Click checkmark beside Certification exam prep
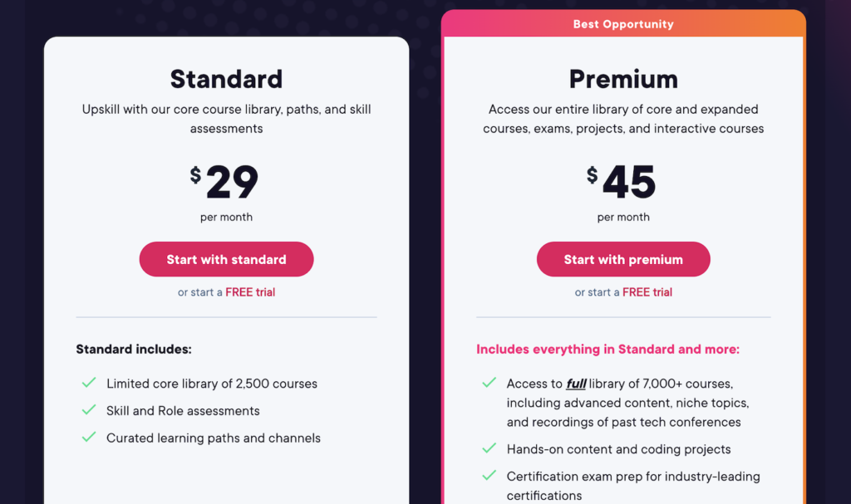Image resolution: width=851 pixels, height=504 pixels. pos(489,477)
